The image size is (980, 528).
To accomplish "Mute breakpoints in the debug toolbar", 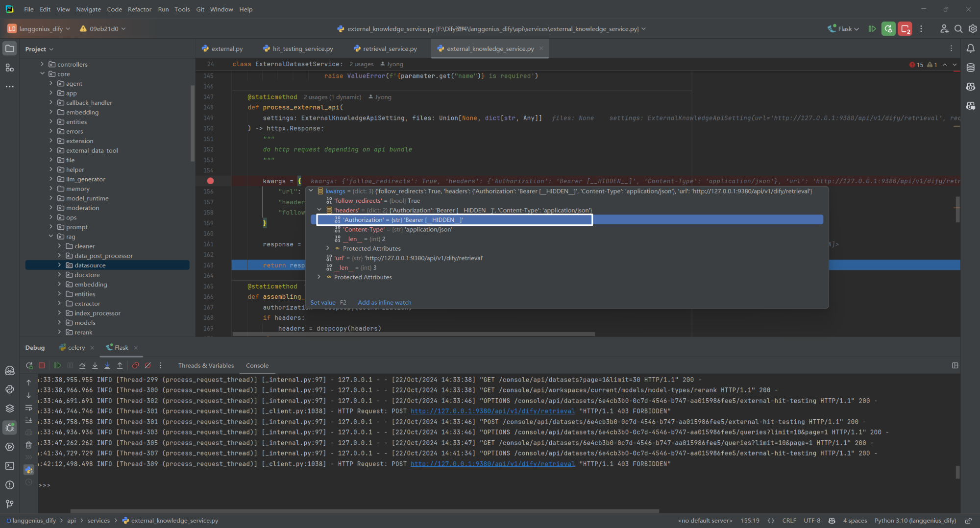I will (147, 365).
